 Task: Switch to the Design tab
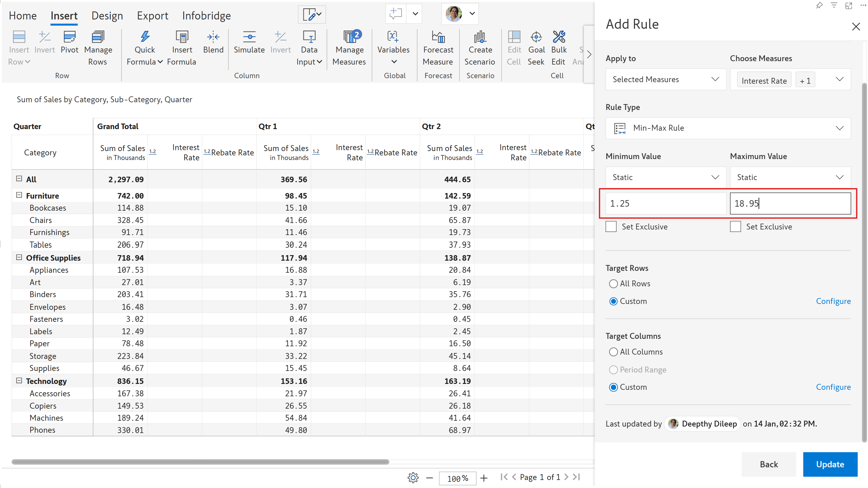[107, 15]
